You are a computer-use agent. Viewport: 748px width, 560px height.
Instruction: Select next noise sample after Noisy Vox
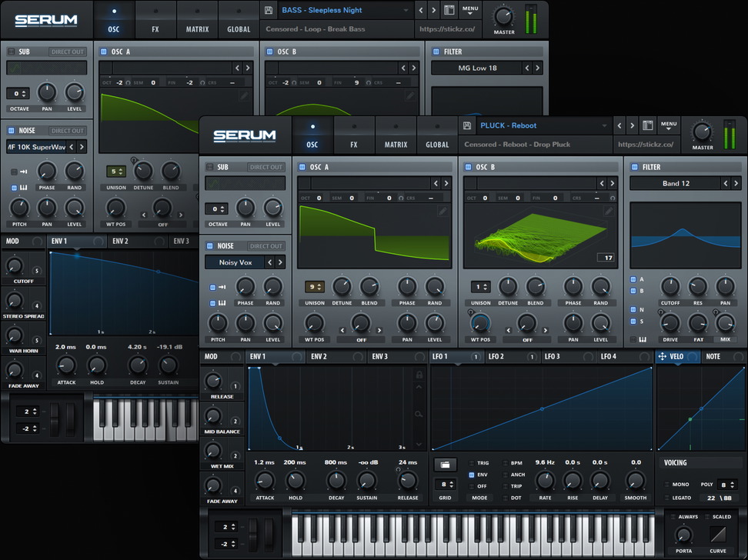[x=280, y=262]
